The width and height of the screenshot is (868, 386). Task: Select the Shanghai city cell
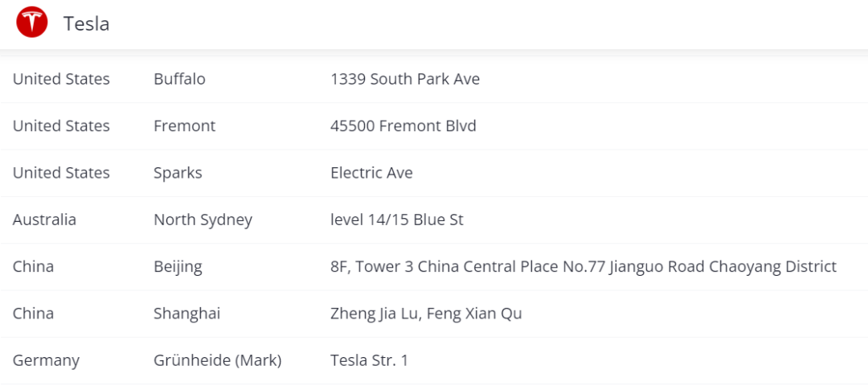186,314
